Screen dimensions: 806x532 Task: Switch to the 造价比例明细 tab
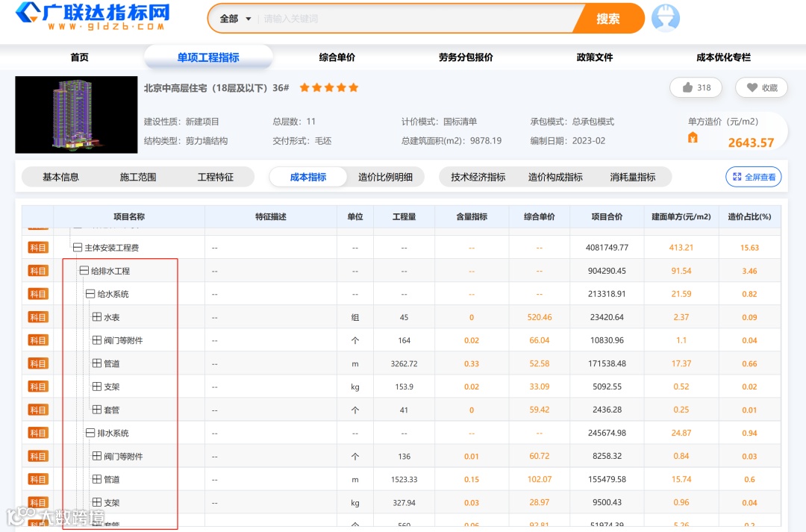coord(386,177)
